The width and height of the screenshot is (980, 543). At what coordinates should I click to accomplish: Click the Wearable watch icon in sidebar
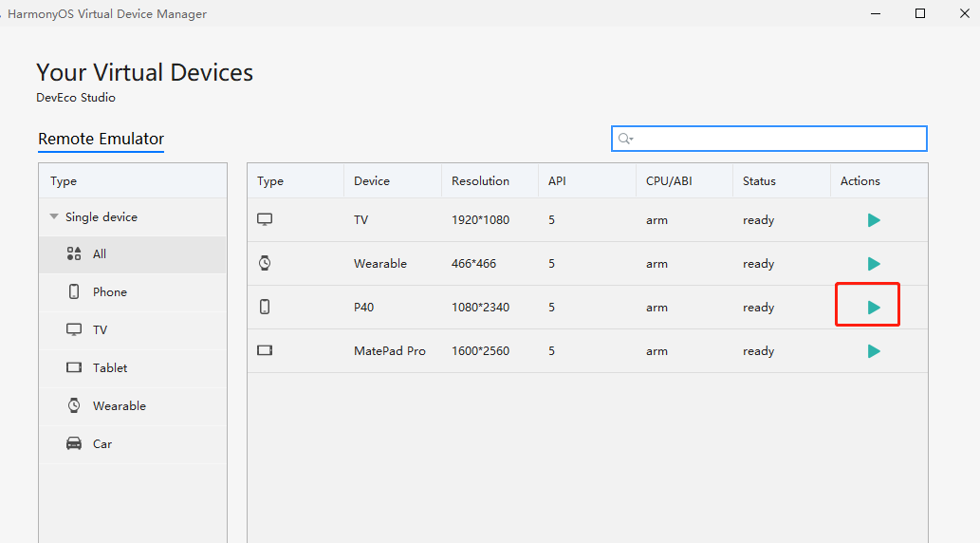point(74,404)
